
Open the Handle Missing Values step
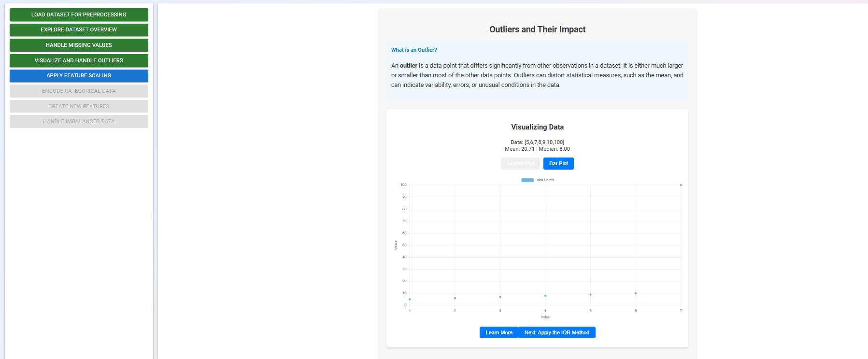coord(78,45)
